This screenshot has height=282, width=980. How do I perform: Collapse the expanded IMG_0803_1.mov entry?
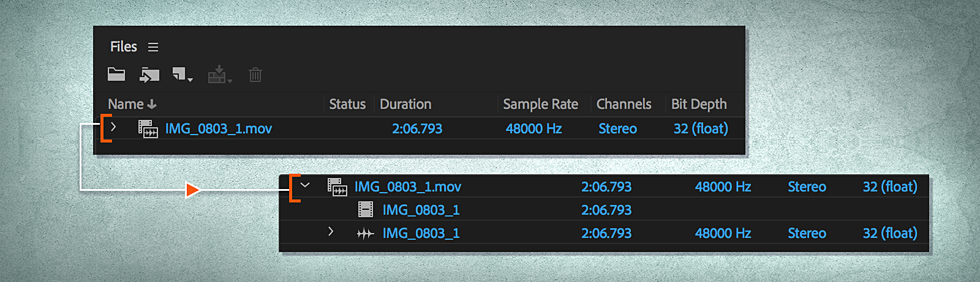tap(305, 185)
